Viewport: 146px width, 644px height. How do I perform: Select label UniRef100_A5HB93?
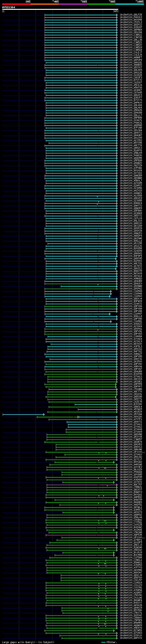click(x=131, y=65)
